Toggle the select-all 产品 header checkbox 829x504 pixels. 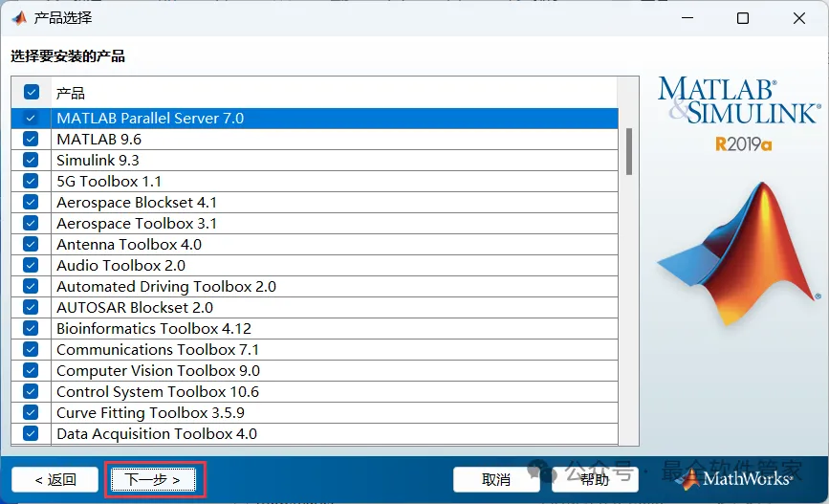[x=32, y=92]
